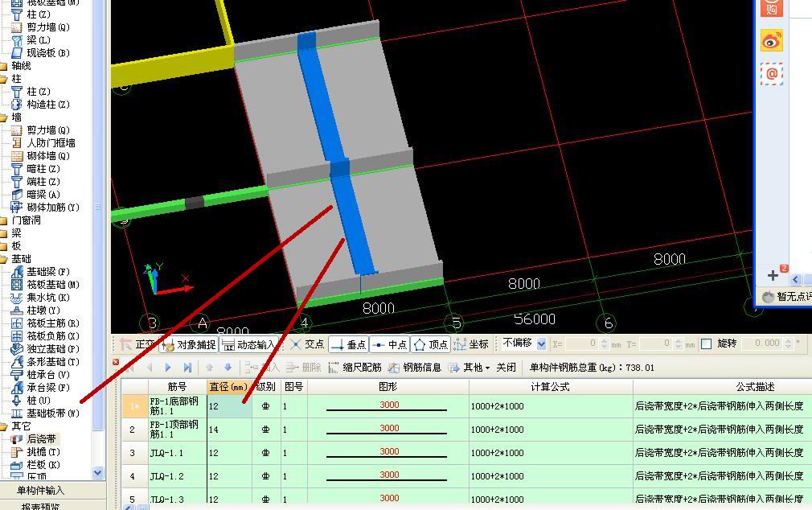Select the 梁 (L) beam icon
Image resolution: width=812 pixels, height=510 pixels.
click(17, 40)
